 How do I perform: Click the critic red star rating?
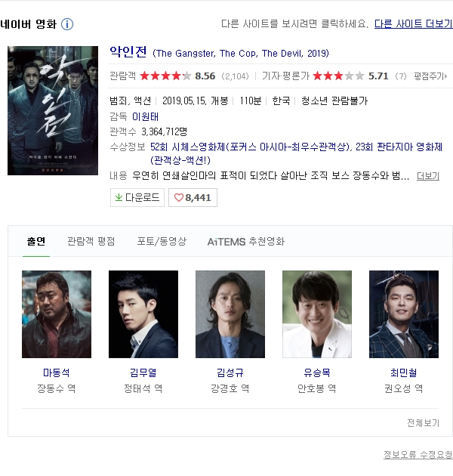click(338, 76)
